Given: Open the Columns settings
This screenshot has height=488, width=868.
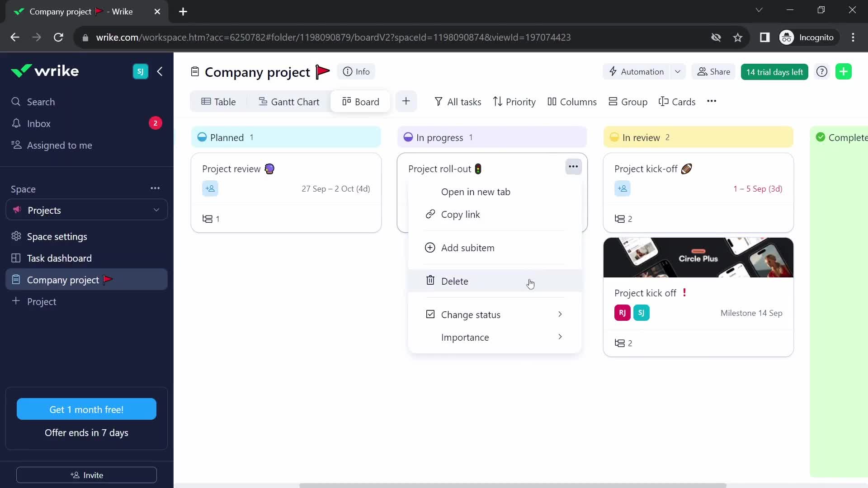Looking at the screenshot, I should pyautogui.click(x=572, y=102).
